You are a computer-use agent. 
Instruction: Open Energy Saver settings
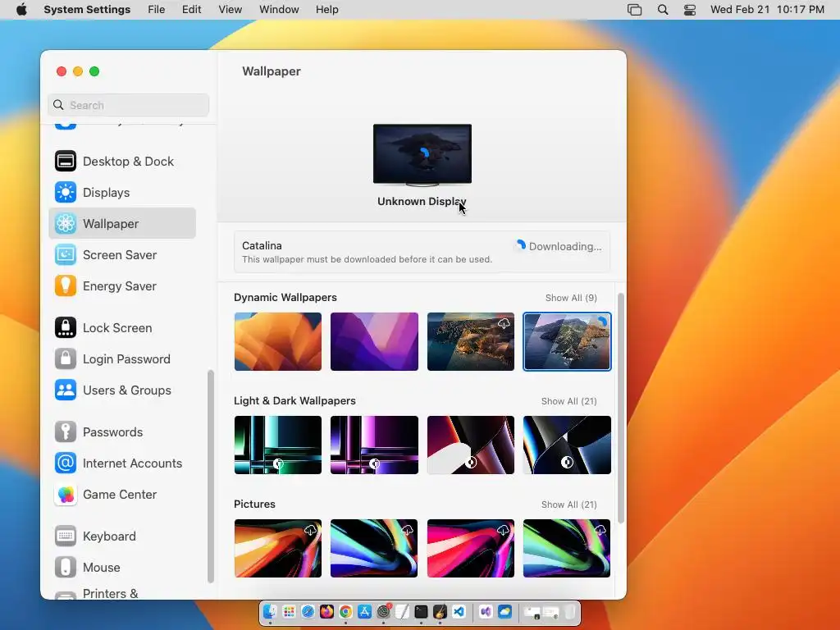coord(122,285)
